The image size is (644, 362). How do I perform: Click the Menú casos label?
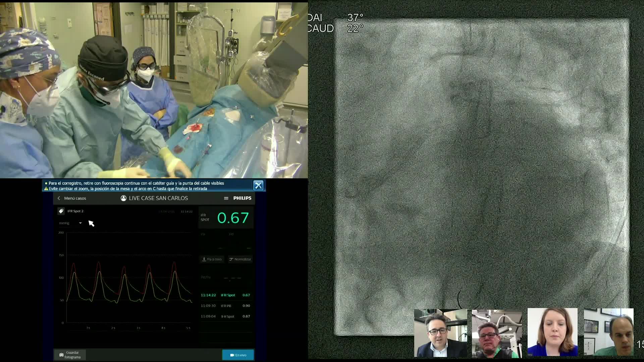pyautogui.click(x=75, y=198)
